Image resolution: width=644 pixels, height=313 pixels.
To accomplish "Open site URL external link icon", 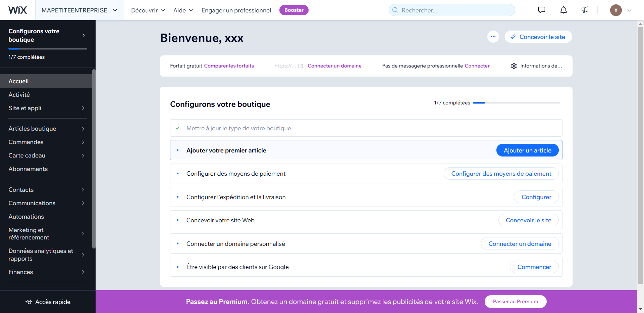I will coord(301,66).
